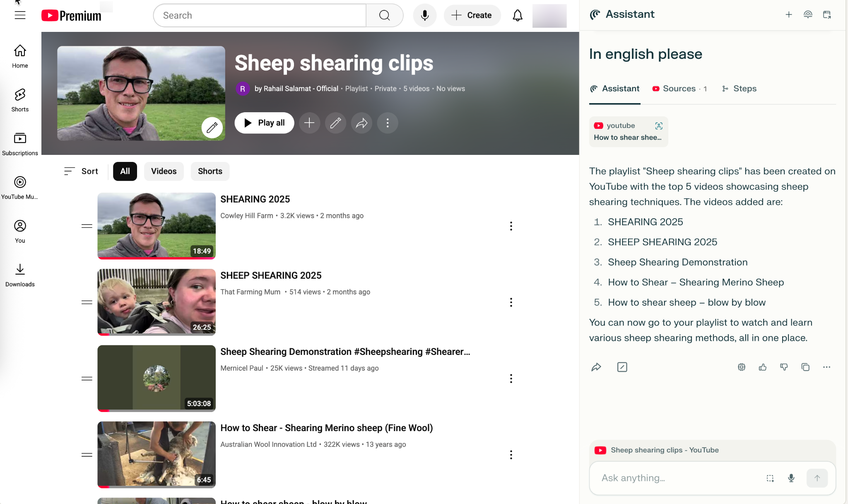Like the Assistant answer
The width and height of the screenshot is (848, 504).
point(763,367)
